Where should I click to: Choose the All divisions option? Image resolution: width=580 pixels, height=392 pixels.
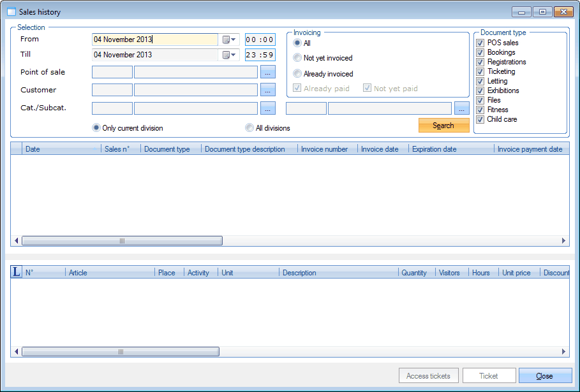pyautogui.click(x=249, y=128)
